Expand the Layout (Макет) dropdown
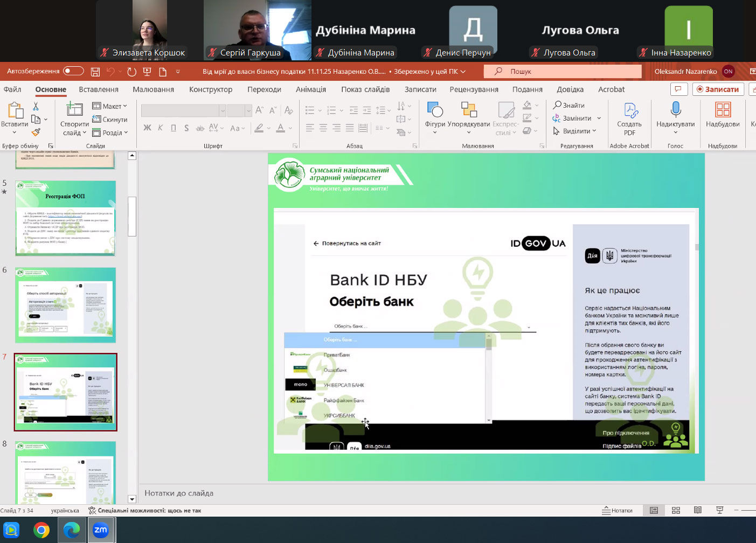This screenshot has height=543, width=756. click(110, 106)
